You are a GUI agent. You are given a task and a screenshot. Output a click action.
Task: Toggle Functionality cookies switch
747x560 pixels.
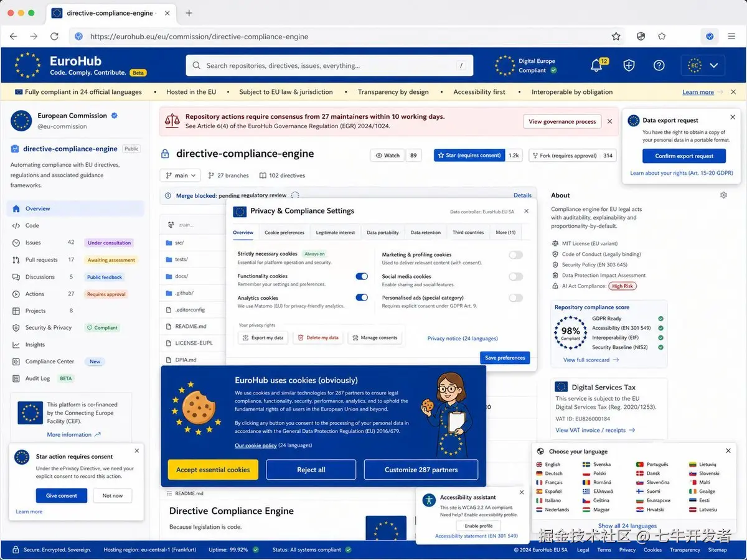coord(362,276)
